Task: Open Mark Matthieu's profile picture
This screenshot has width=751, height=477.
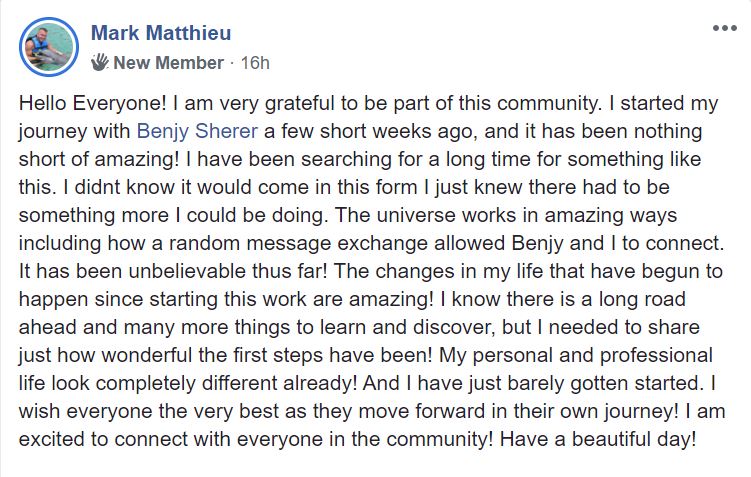Action: click(49, 47)
